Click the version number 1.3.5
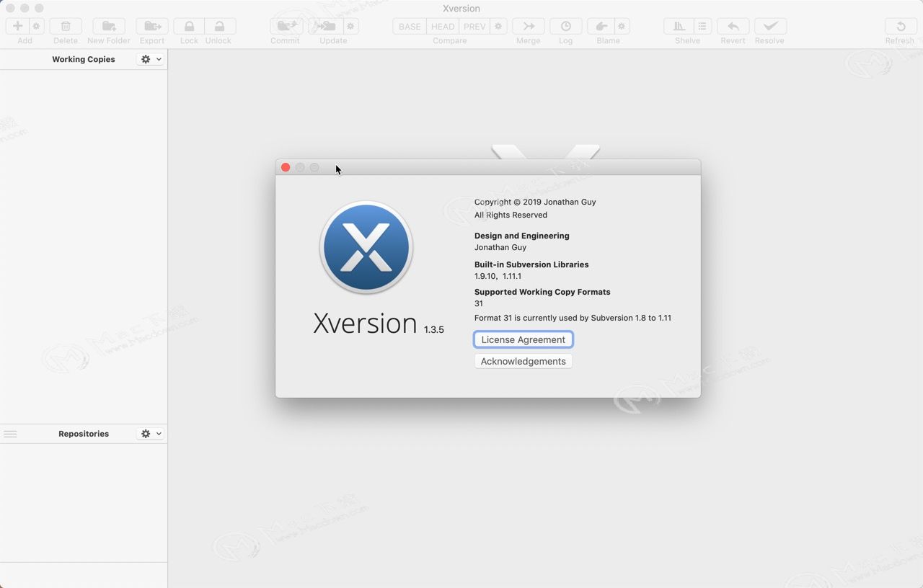 (434, 329)
